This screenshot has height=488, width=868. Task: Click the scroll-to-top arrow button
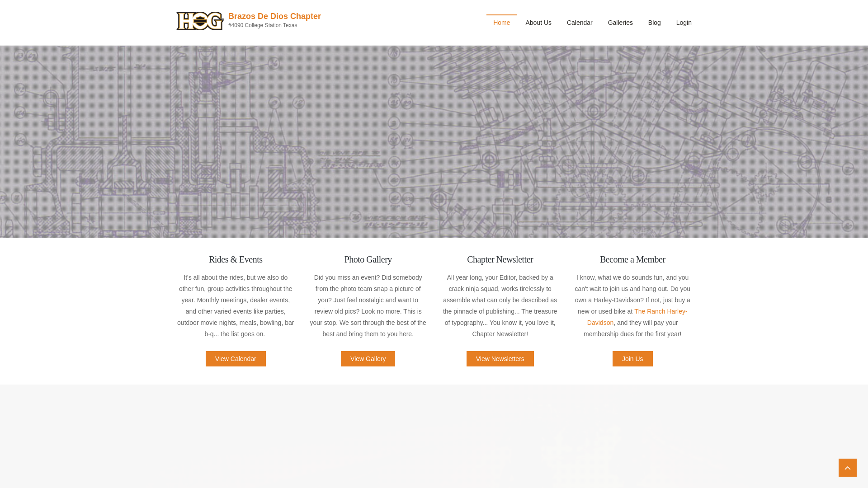(847, 468)
